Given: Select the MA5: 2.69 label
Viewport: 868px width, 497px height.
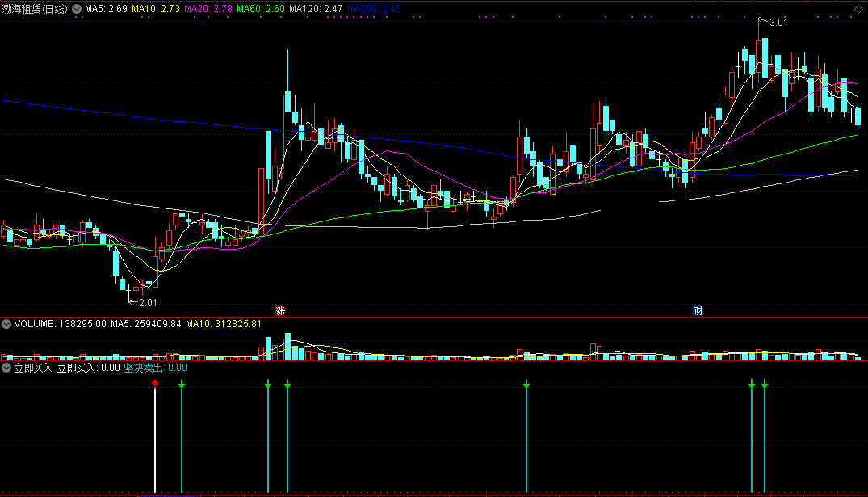Looking at the screenshot, I should [x=106, y=9].
